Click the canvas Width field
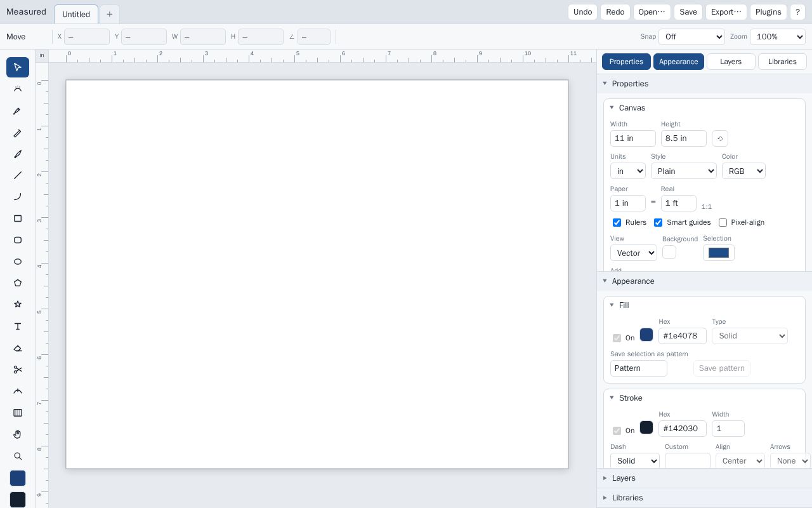Viewport: 812px width, 508px height. (x=633, y=138)
